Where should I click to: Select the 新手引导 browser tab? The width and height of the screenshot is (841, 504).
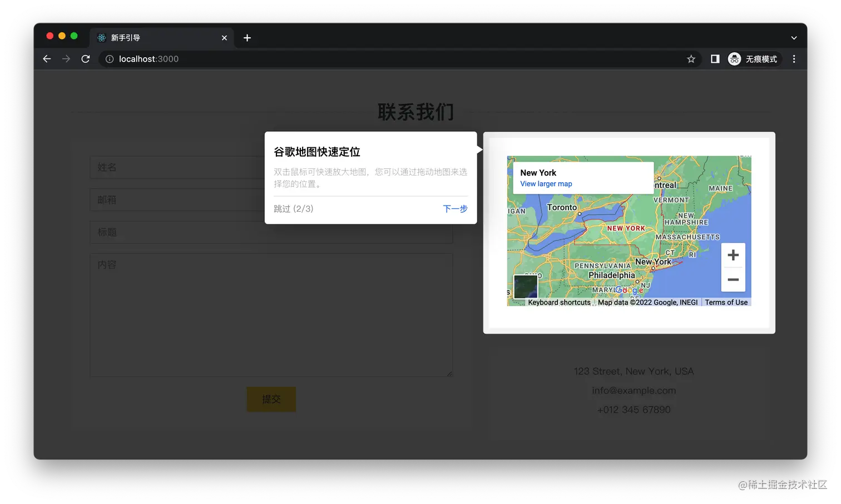162,38
